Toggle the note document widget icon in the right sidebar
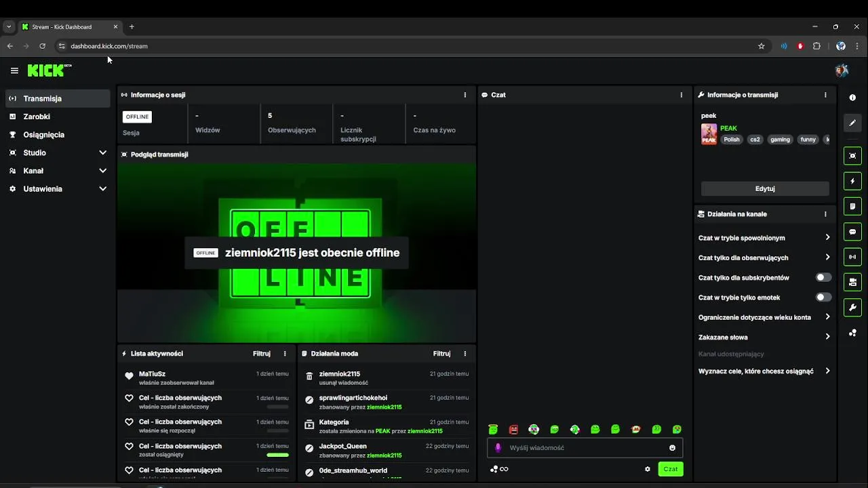The image size is (868, 488). click(x=852, y=206)
